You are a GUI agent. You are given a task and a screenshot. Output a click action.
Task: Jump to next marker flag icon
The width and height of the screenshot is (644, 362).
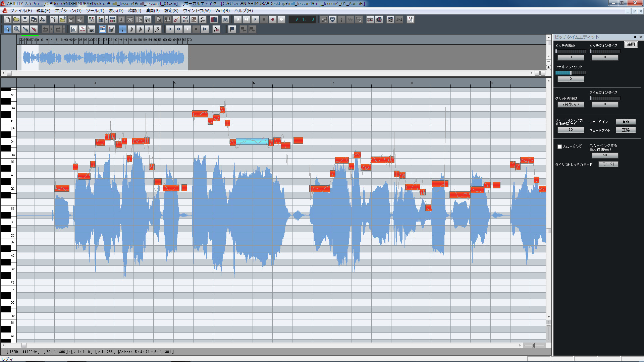pos(252,29)
